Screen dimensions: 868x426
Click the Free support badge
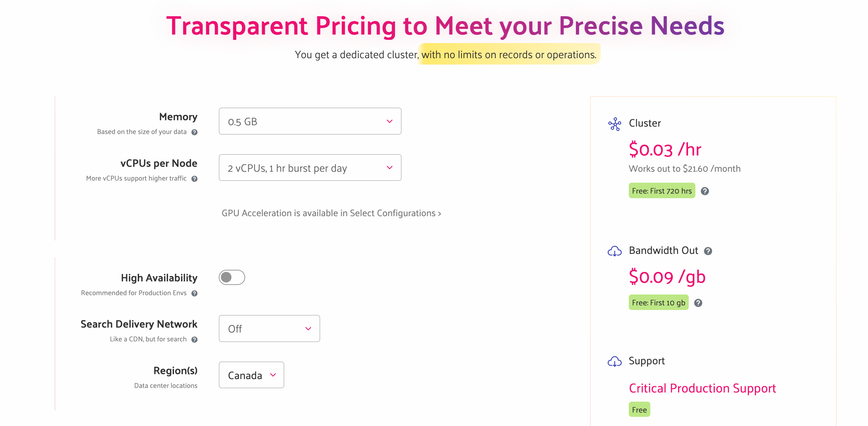[639, 410]
